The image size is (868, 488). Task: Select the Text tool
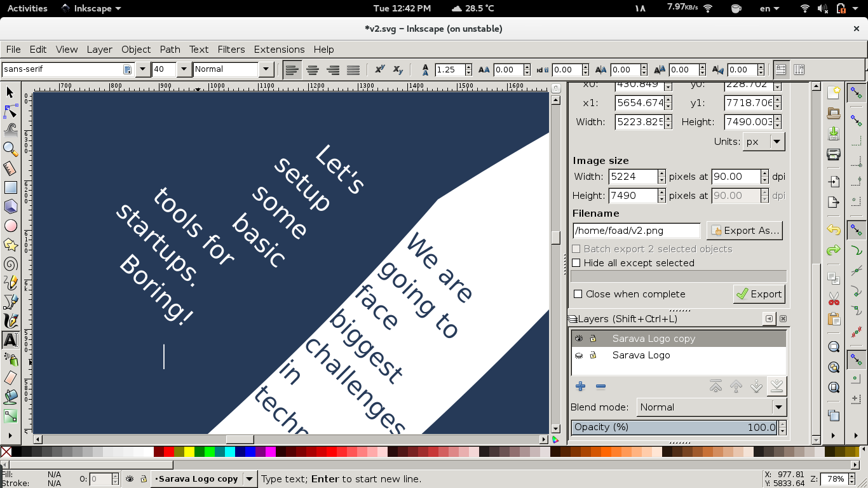pos(10,340)
